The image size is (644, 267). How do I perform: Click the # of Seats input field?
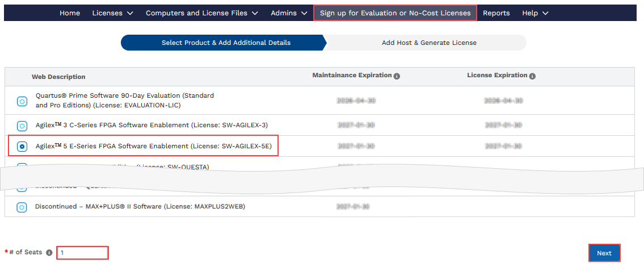pos(82,253)
